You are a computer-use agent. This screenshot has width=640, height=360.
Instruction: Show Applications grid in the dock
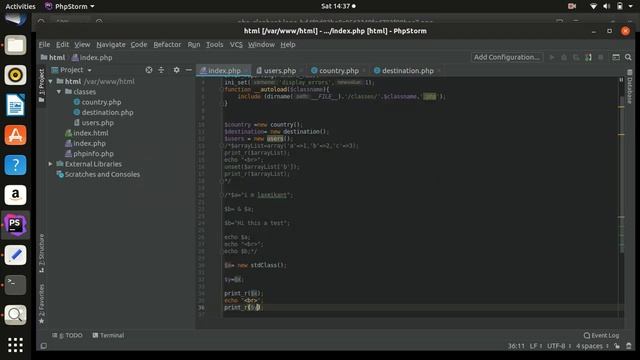16,345
